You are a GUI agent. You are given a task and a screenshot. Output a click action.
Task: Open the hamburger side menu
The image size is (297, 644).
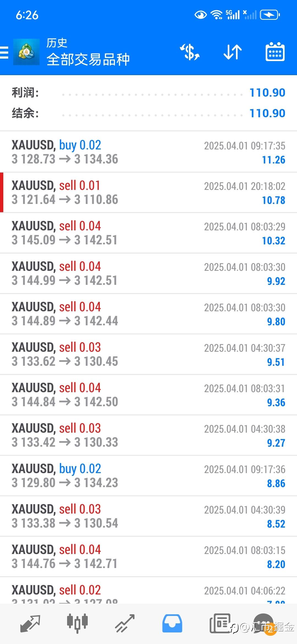pos(4,52)
